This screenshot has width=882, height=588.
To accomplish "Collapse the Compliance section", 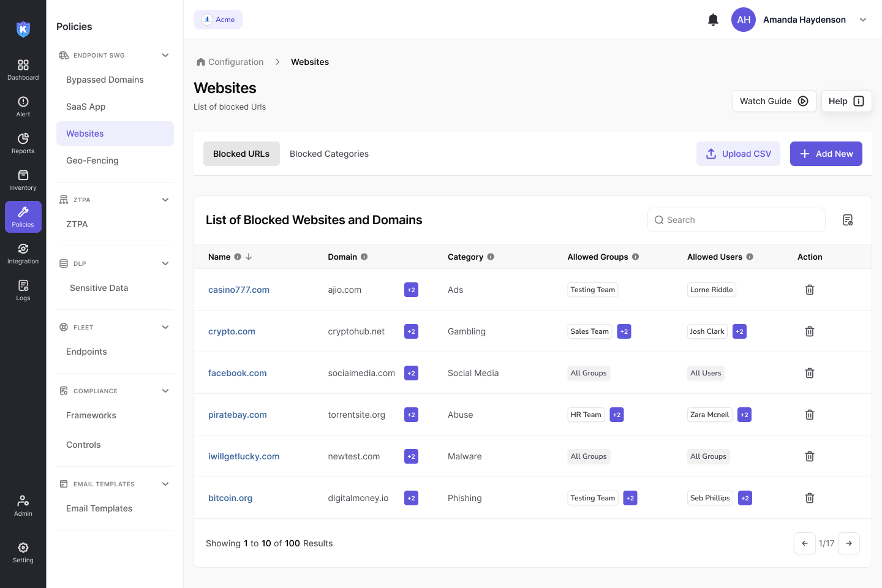I will click(x=165, y=391).
